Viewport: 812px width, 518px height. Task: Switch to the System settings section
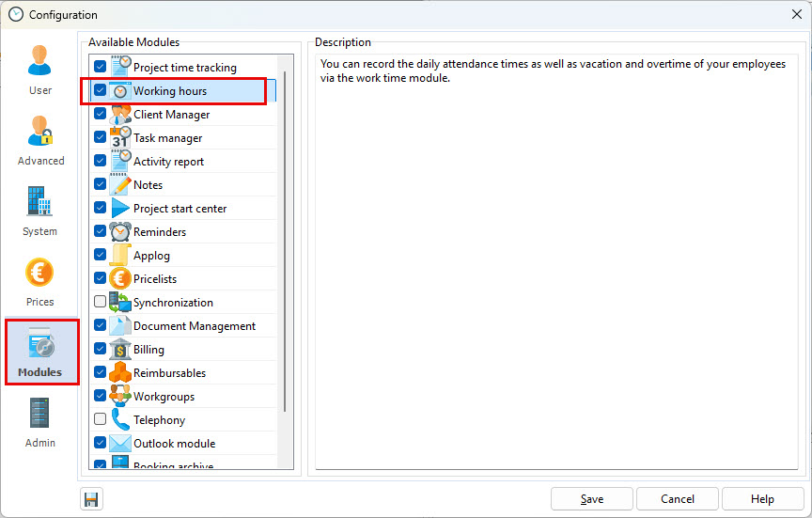coord(39,210)
